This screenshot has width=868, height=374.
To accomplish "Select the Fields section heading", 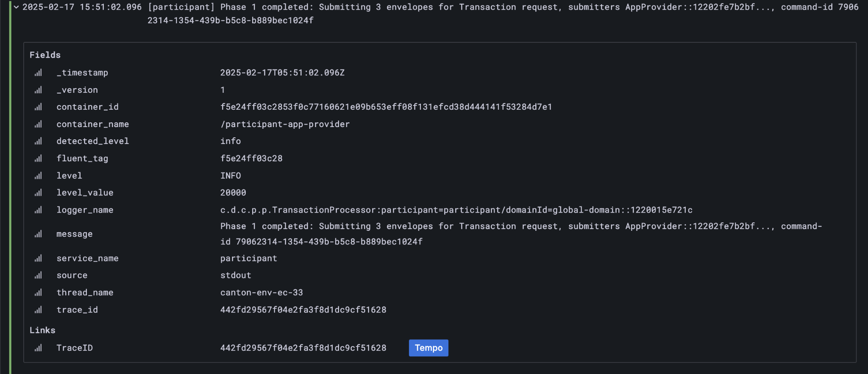I will pyautogui.click(x=45, y=54).
